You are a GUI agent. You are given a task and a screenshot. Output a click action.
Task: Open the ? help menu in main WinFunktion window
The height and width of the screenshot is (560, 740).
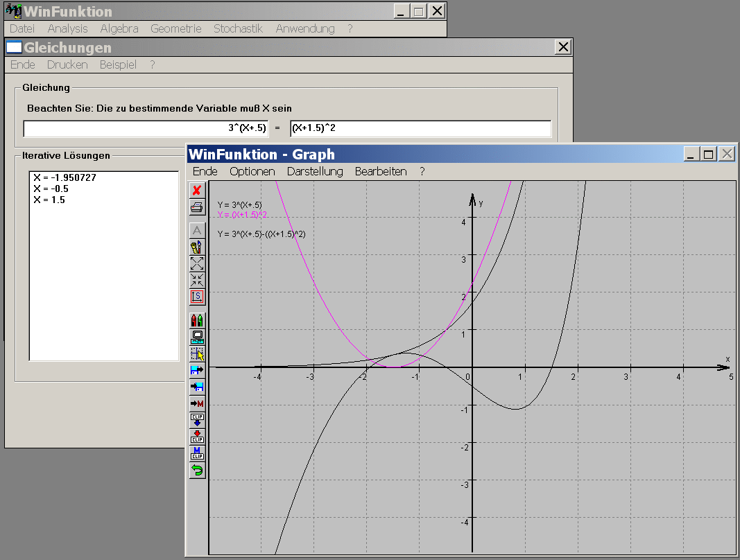[350, 29]
